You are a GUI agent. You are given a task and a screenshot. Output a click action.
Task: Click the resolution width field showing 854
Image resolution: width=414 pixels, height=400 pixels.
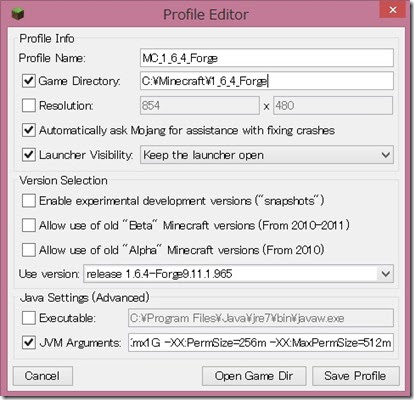(x=200, y=106)
